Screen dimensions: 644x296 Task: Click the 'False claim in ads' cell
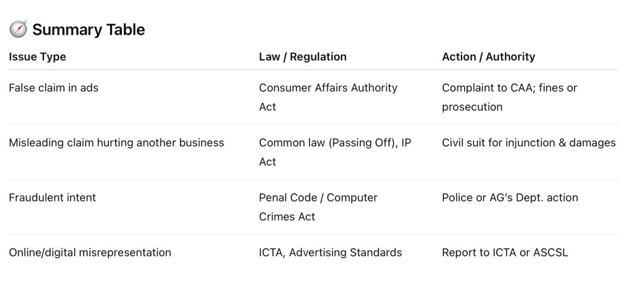click(53, 88)
